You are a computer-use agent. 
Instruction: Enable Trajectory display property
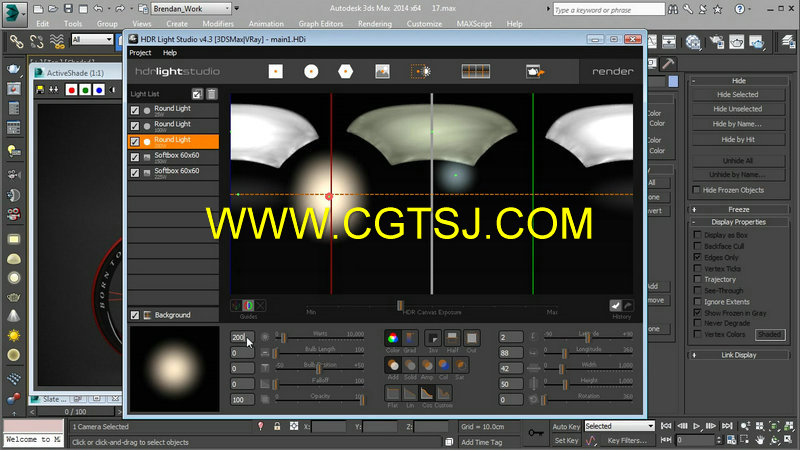(697, 279)
